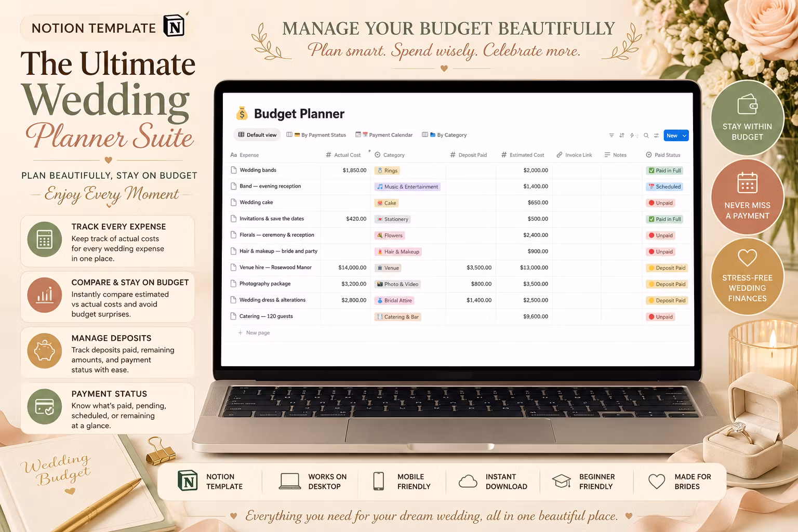Select the Music & Entertainment category tag

pyautogui.click(x=408, y=187)
